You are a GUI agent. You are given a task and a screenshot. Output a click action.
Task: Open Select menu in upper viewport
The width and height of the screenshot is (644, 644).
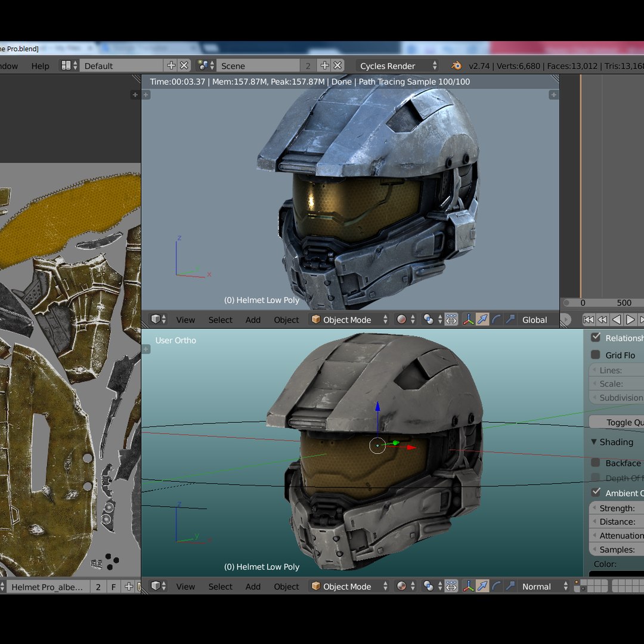220,320
